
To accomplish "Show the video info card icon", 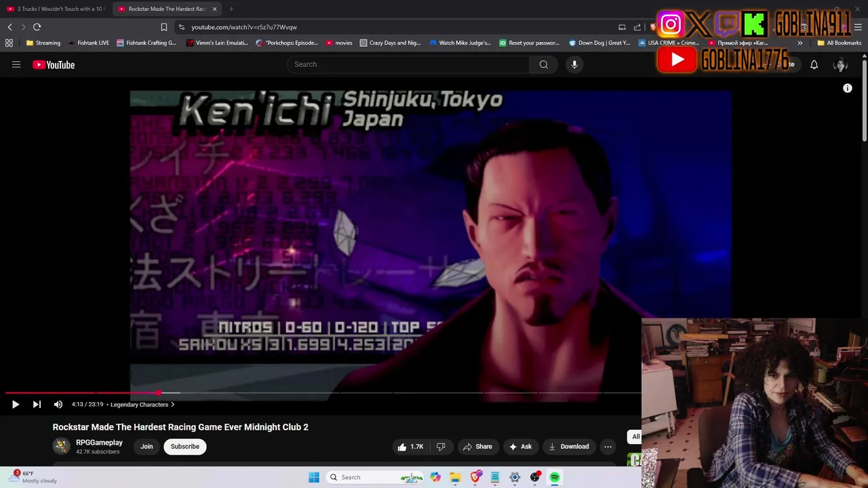I will pos(847,88).
